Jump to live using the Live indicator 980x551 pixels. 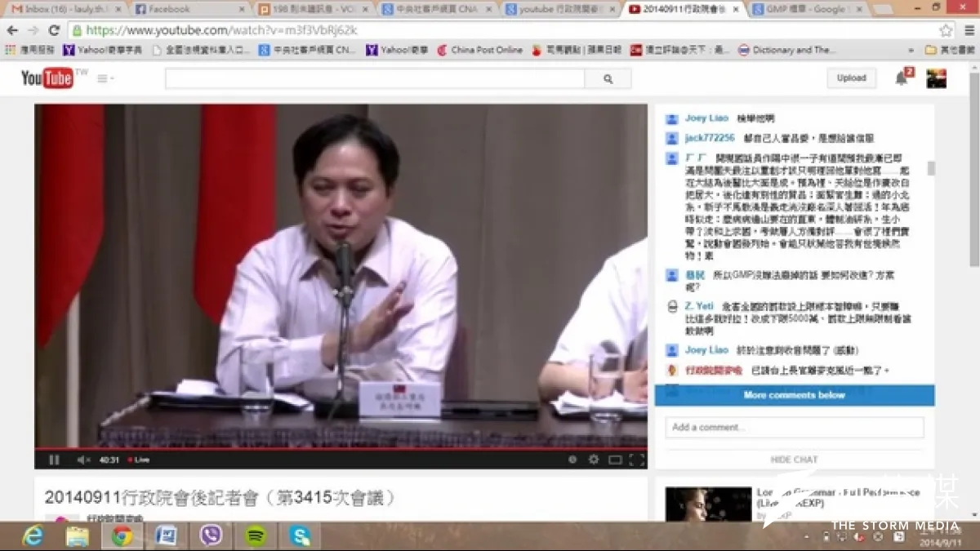140,460
